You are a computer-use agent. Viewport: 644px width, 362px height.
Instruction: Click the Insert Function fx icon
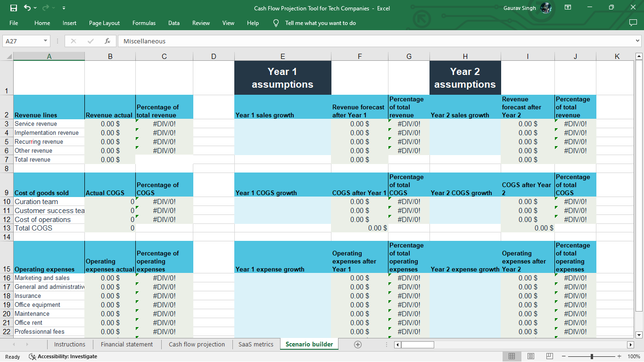click(107, 41)
